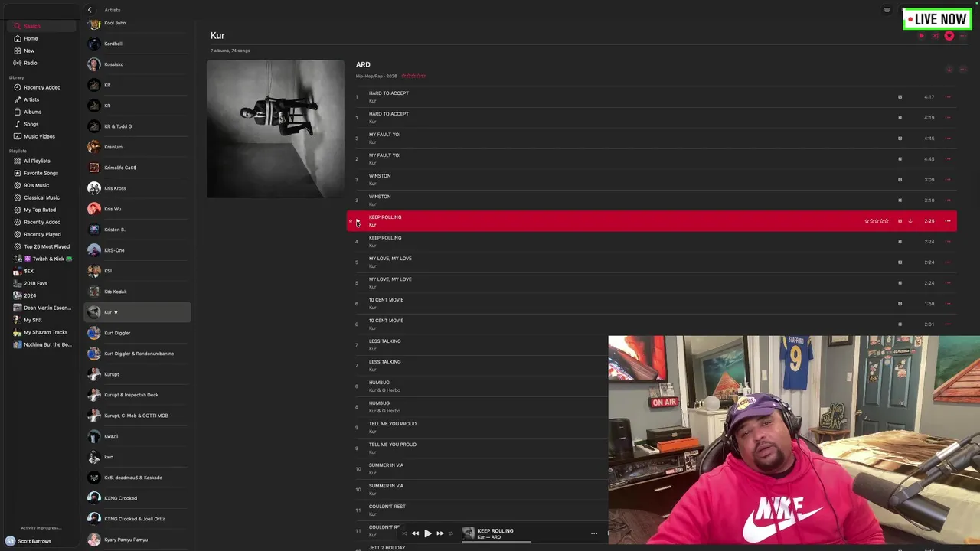Download the ARD album
980x551 pixels.
tap(949, 70)
